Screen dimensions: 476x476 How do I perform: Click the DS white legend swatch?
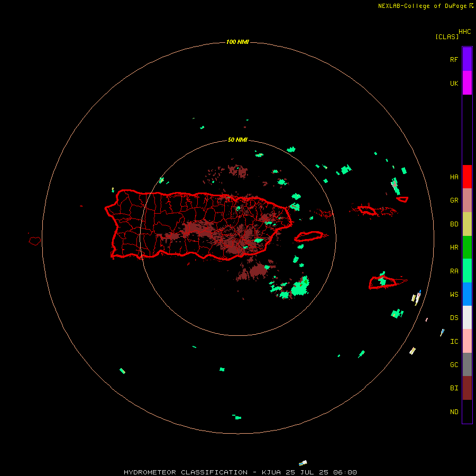467,317
